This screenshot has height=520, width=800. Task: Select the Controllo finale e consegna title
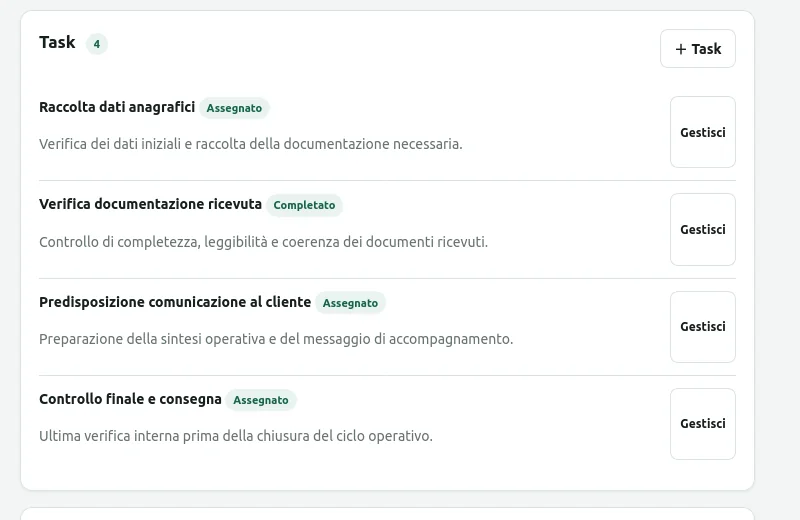coord(130,399)
